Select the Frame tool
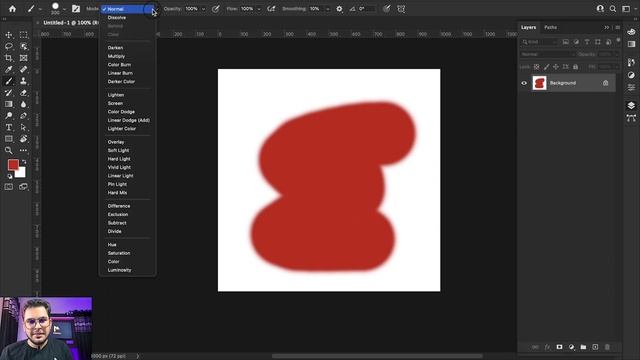The image size is (640, 360). 24,58
